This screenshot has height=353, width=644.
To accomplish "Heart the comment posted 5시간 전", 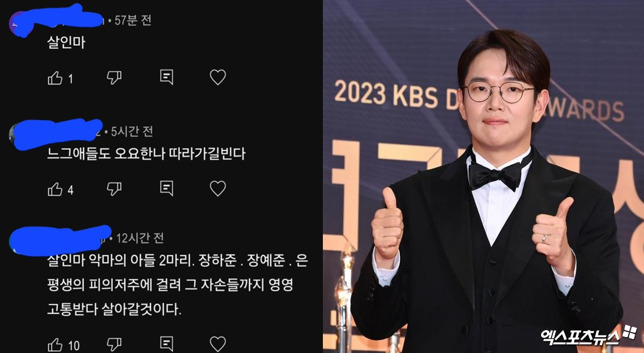I will pyautogui.click(x=218, y=189).
